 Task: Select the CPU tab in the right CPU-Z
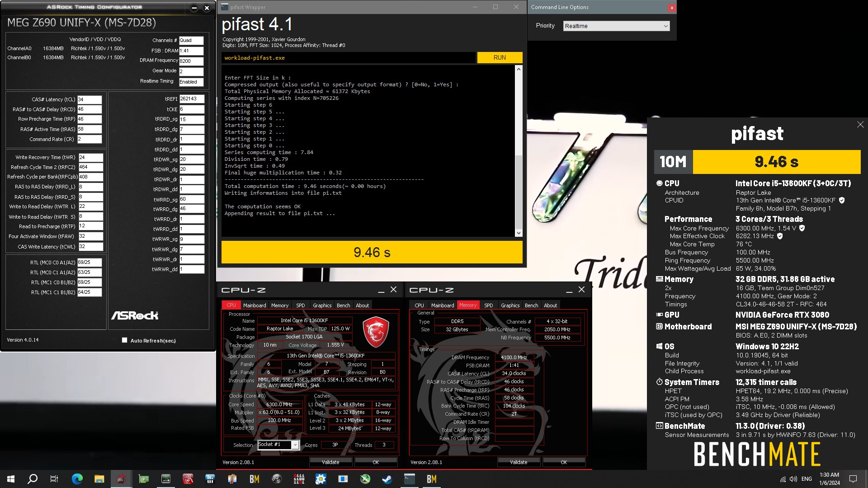click(x=420, y=305)
